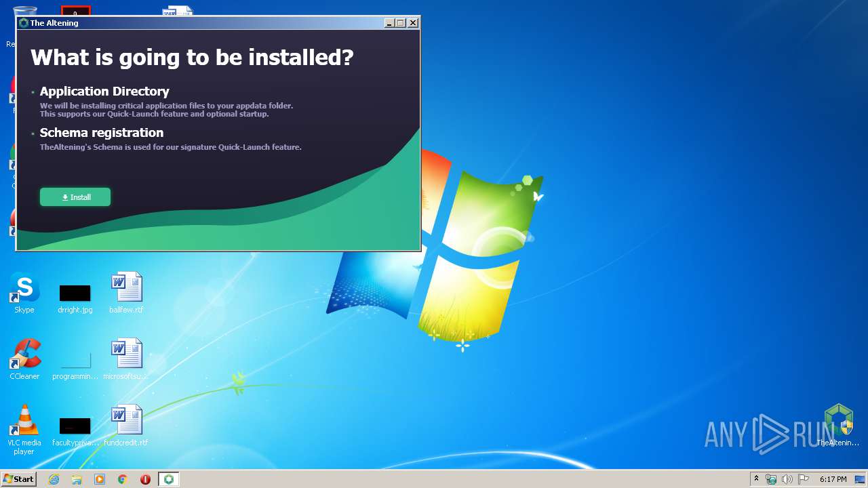The width and height of the screenshot is (868, 488).
Task: Select the drright.jpg desktop file
Action: [75, 299]
